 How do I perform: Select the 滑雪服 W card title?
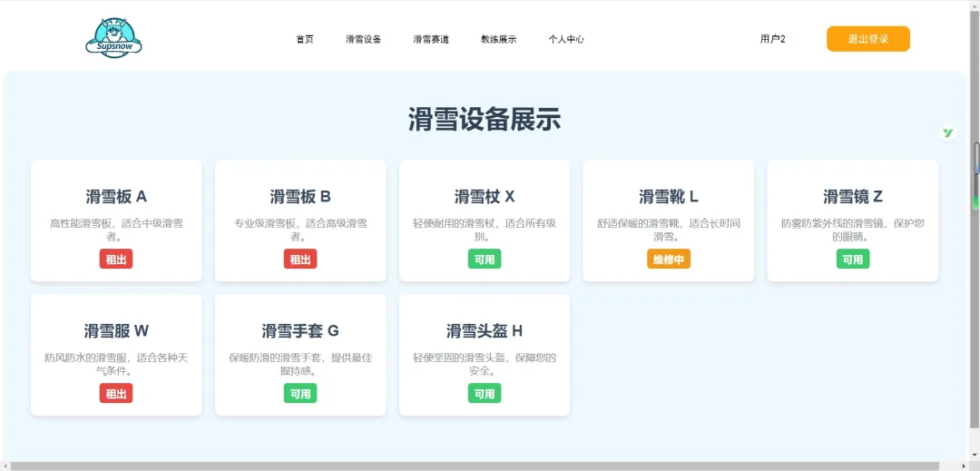pyautogui.click(x=116, y=330)
